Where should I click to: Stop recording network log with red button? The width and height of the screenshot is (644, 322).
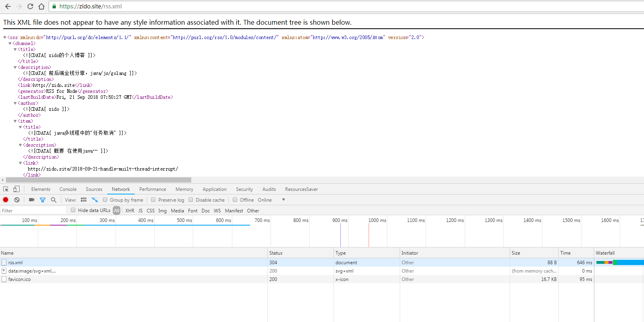coord(6,200)
